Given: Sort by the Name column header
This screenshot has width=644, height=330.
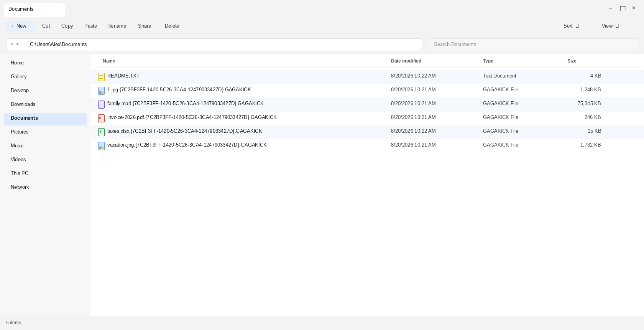Looking at the screenshot, I should (x=109, y=61).
